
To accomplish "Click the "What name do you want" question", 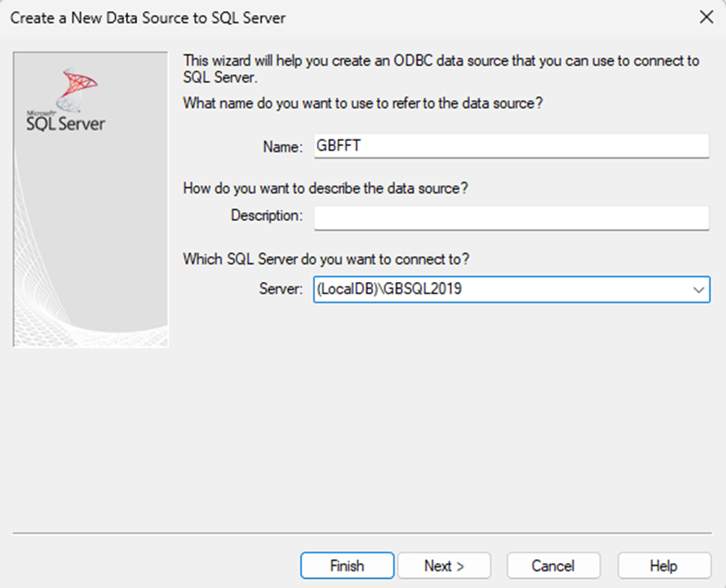I will pos(363,103).
